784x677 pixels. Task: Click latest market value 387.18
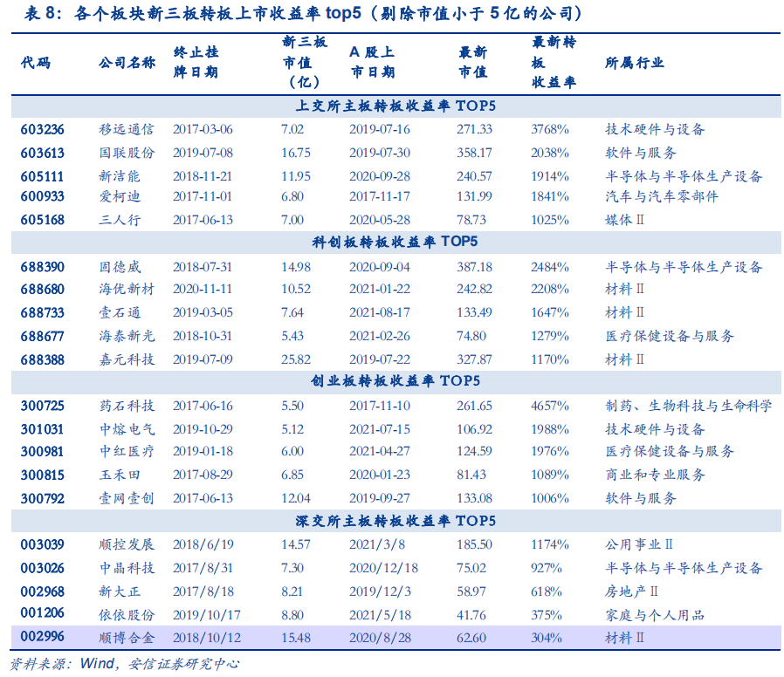474,267
